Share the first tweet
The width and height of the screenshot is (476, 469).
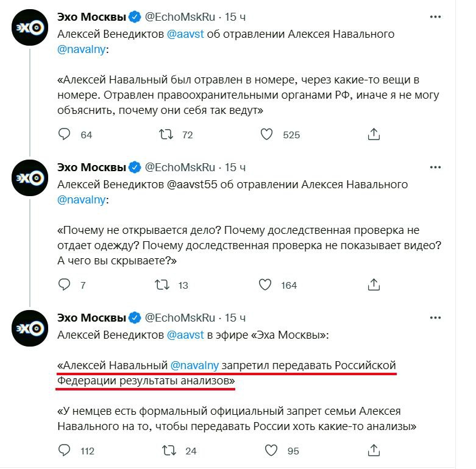coord(375,134)
